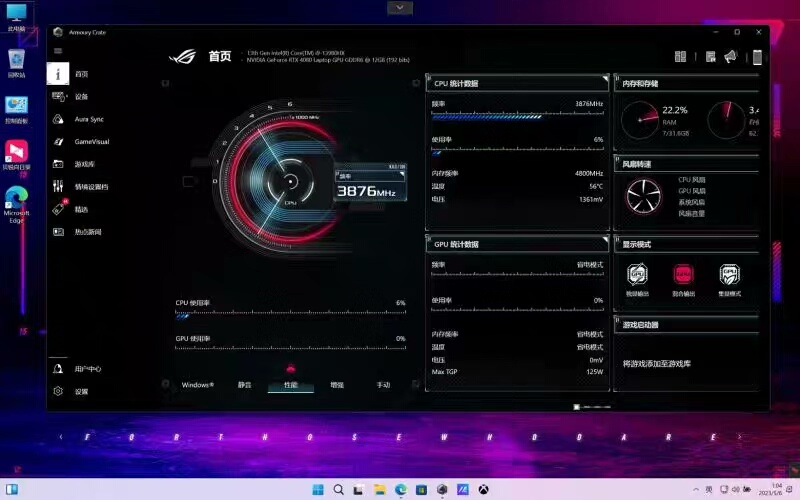
Task: Click 将游戏添加至游戏库 add games link
Action: point(657,364)
